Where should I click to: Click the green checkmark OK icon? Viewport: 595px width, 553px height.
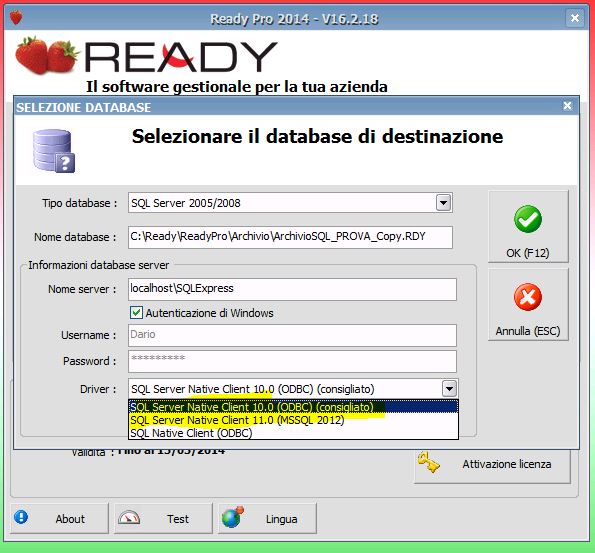(528, 219)
